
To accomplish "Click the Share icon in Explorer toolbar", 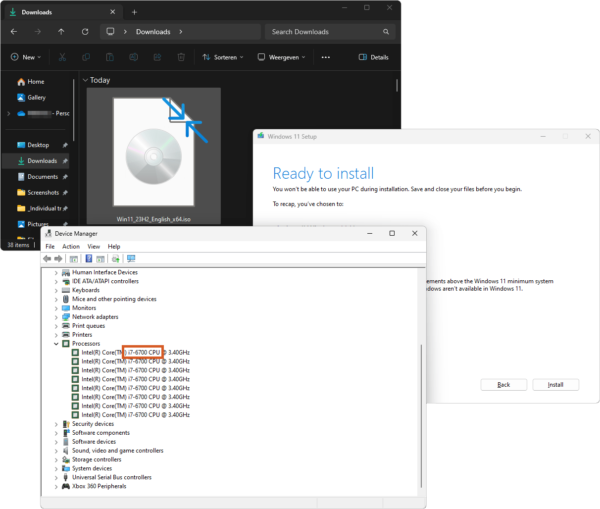I will 157,57.
